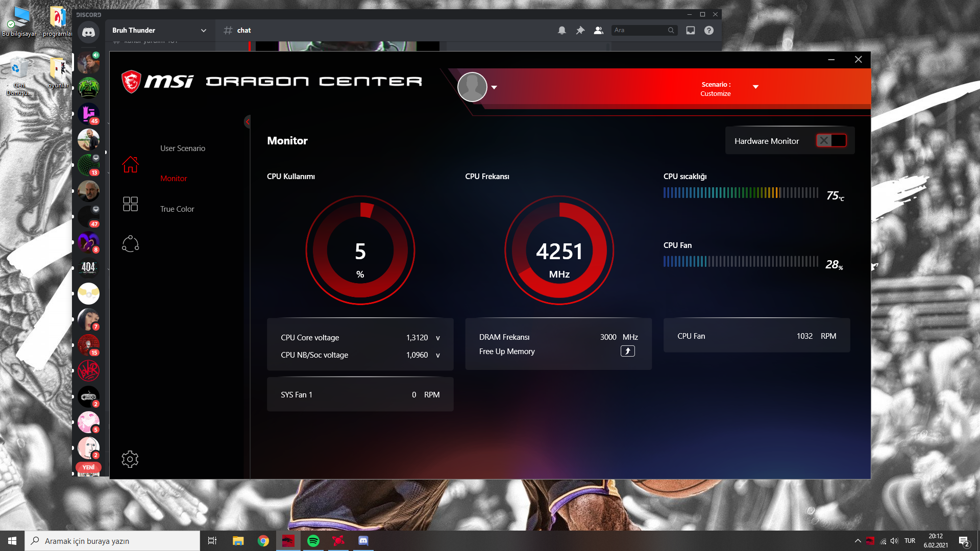This screenshot has height=551, width=980.
Task: Toggle the Hardware Monitor switch
Action: 831,140
